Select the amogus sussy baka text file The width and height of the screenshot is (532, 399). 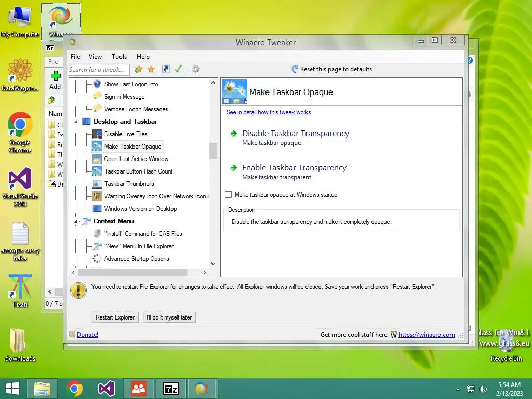20,242
